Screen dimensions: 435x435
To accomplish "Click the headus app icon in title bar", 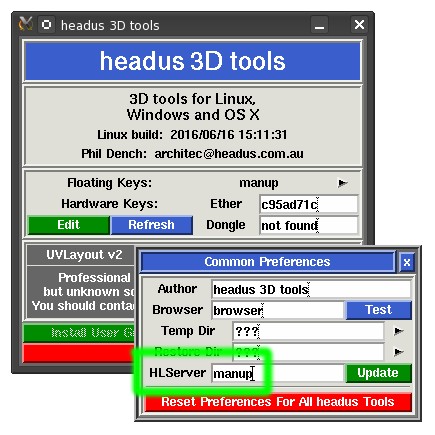I will [25, 24].
